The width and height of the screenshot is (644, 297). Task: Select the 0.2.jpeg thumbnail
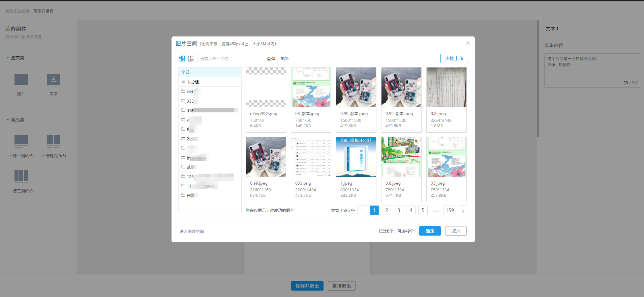coord(447,87)
